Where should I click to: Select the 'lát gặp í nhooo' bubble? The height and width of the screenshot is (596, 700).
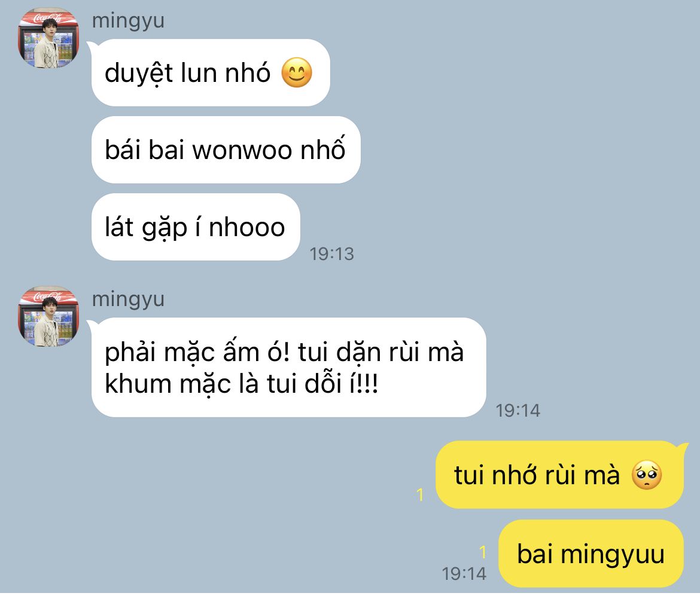click(x=196, y=227)
